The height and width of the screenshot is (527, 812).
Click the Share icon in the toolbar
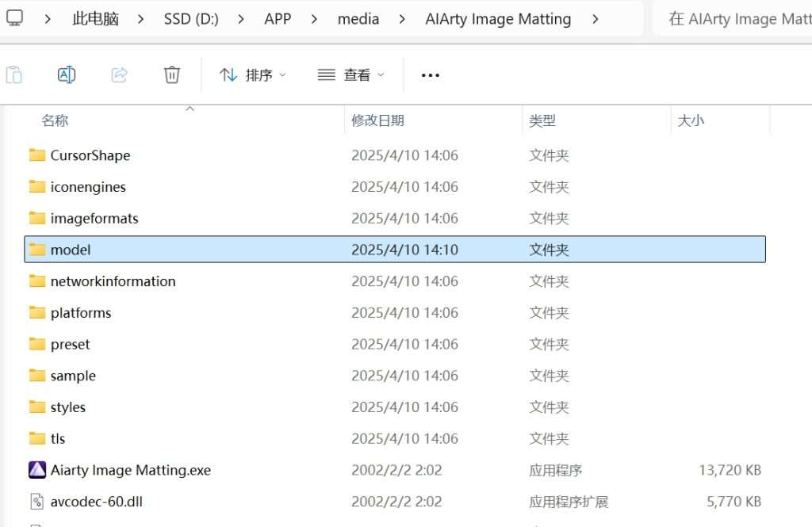pos(120,74)
